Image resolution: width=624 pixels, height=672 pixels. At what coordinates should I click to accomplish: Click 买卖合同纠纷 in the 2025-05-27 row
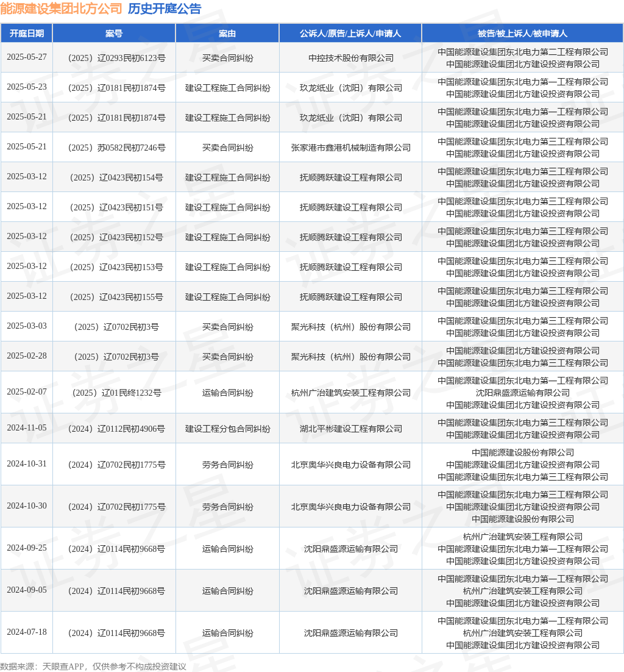[x=227, y=58]
